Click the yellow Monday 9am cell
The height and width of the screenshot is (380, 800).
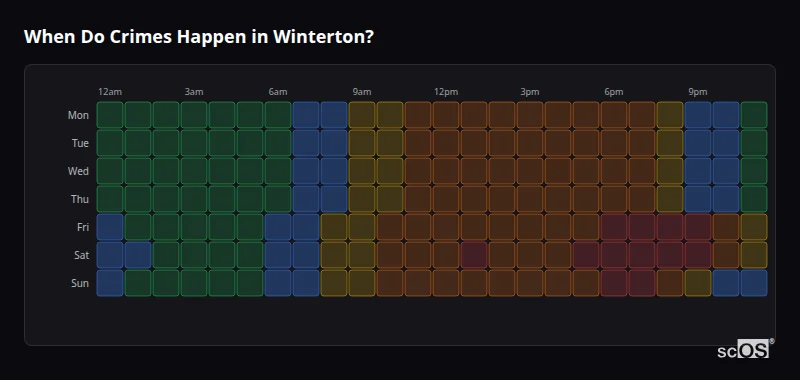pyautogui.click(x=362, y=115)
